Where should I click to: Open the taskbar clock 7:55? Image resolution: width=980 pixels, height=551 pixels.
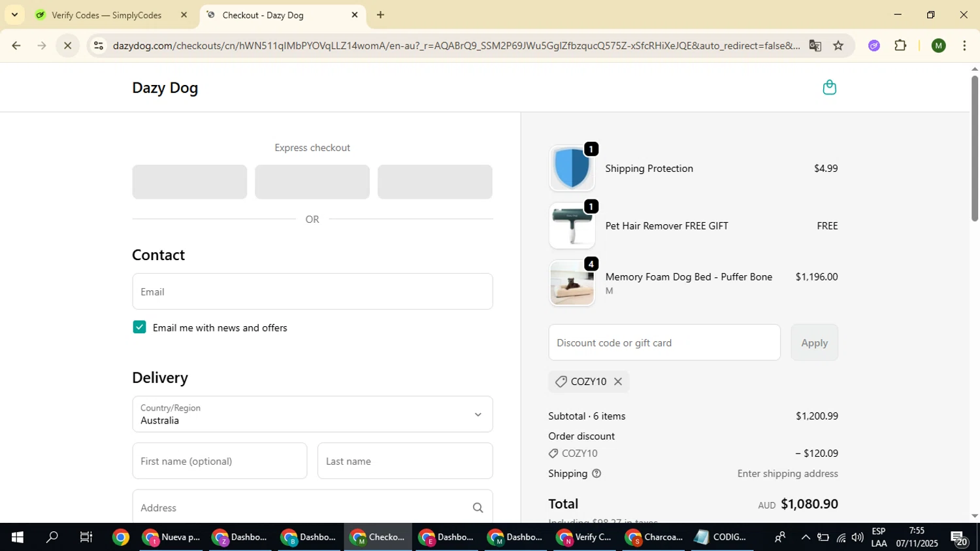coord(917,537)
